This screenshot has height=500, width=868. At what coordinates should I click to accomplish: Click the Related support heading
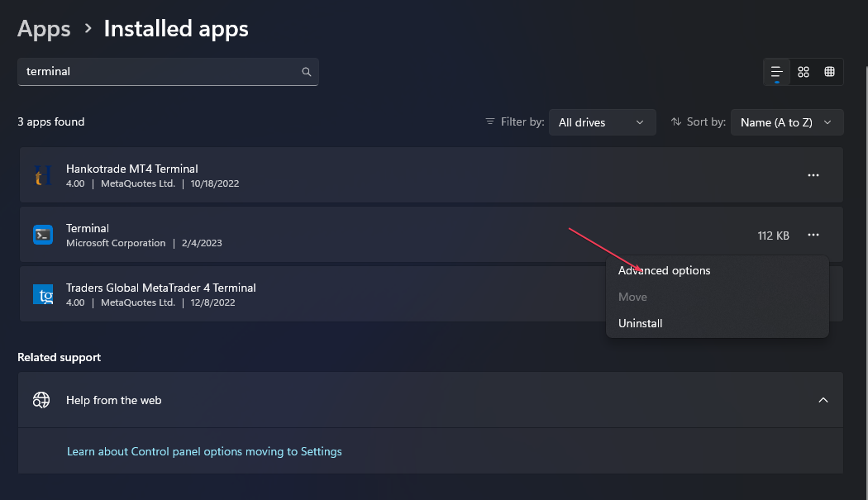click(60, 358)
